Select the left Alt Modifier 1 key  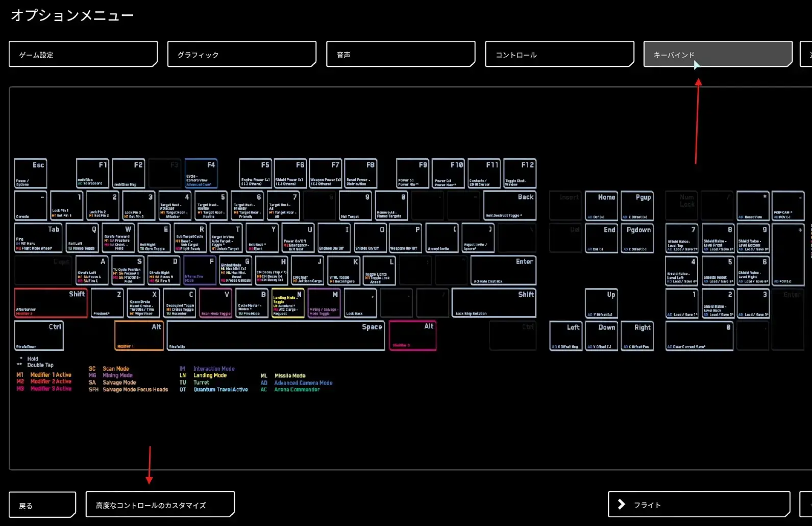[139, 336]
